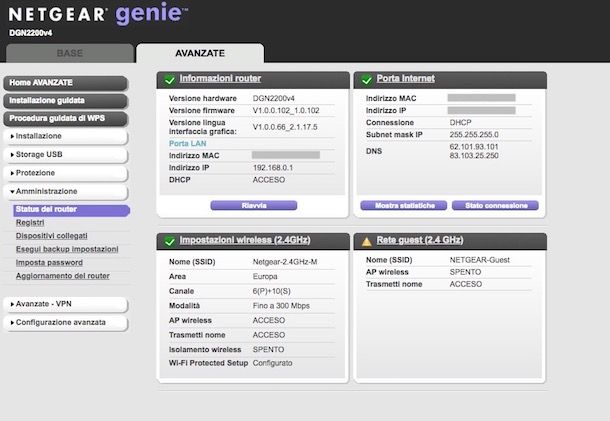Viewport: 610px width, 421px height.
Task: Open Dispositivi collegati page
Action: pyautogui.click(x=51, y=236)
